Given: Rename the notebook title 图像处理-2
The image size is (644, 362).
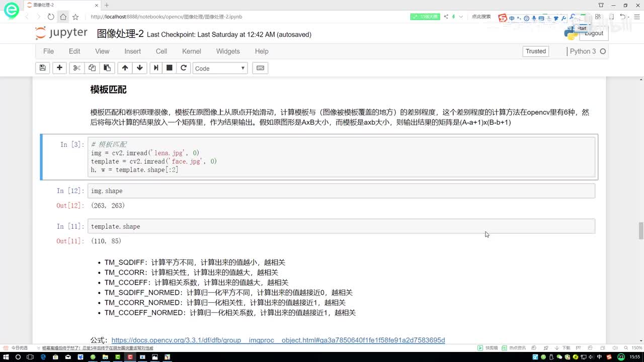Looking at the screenshot, I should (120, 34).
